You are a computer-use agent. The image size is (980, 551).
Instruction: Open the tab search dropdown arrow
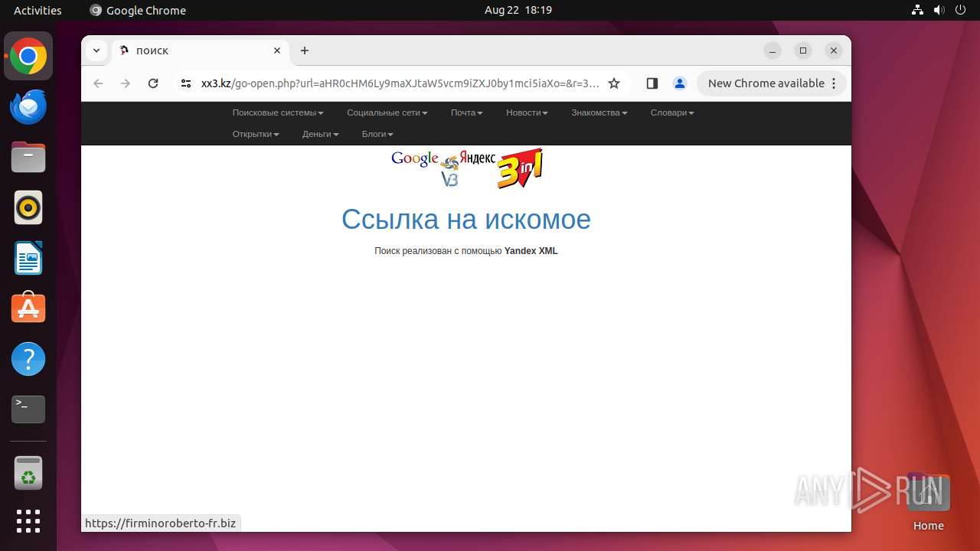[x=96, y=51]
